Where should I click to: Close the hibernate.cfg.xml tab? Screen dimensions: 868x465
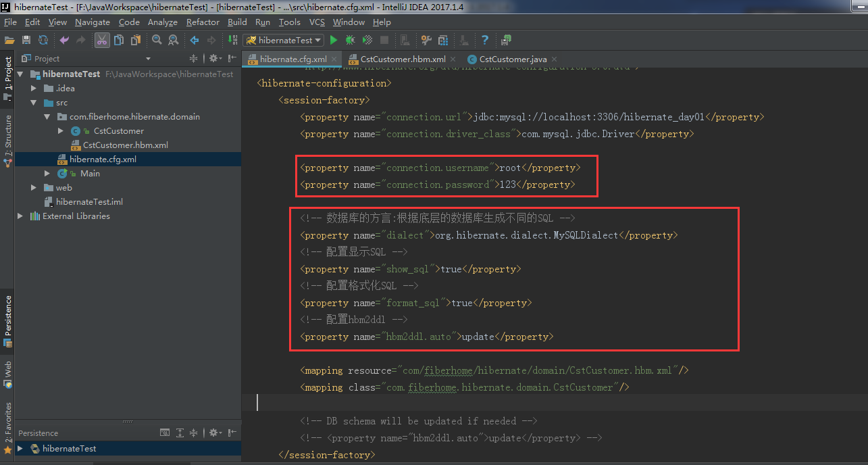334,59
